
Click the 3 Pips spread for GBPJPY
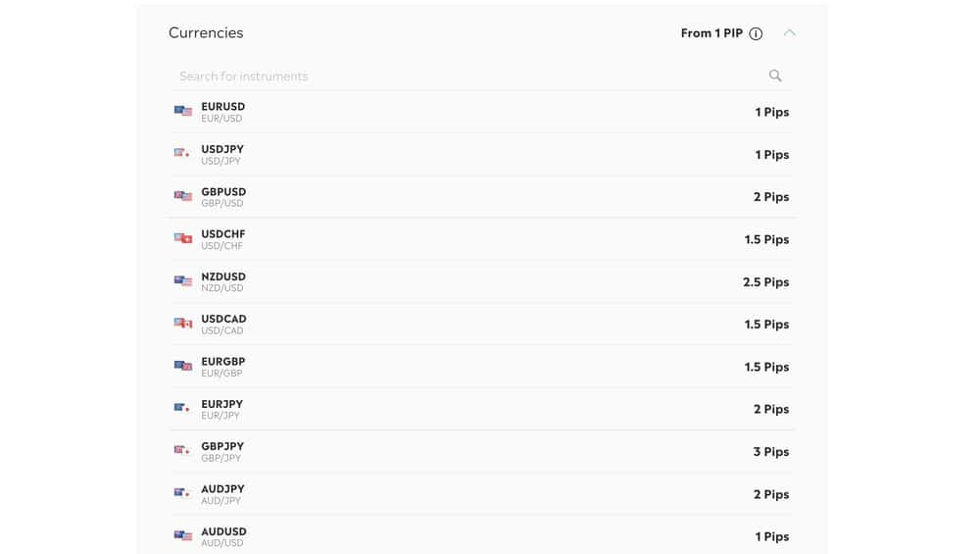click(770, 452)
